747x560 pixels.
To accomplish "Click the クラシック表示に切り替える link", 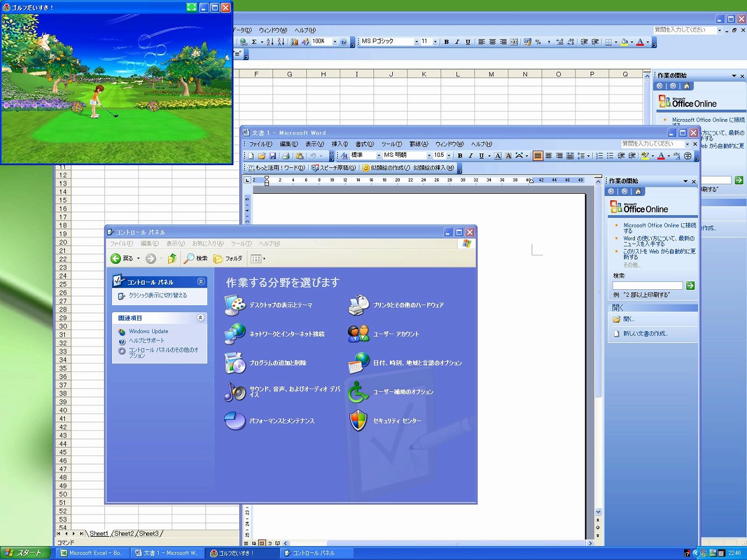I will [x=158, y=296].
